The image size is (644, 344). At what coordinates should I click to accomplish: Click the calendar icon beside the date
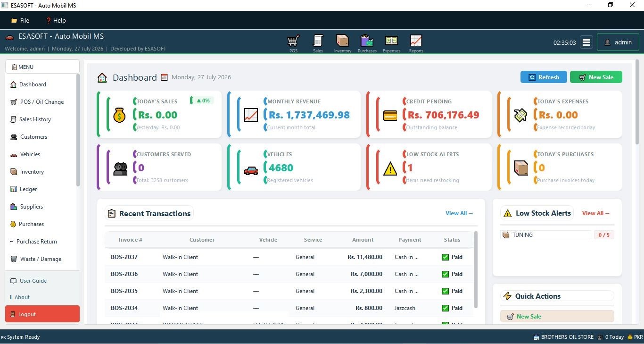pos(165,77)
